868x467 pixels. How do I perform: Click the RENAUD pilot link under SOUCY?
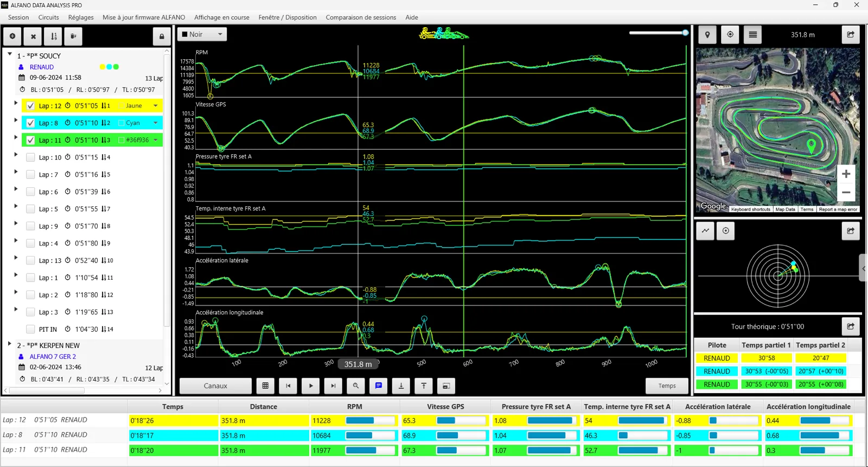tap(42, 67)
